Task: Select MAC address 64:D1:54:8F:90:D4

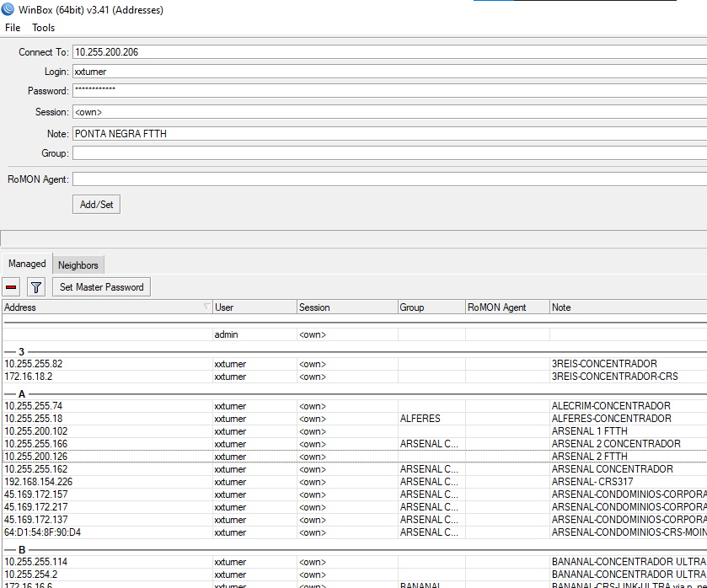Action: 42,532
